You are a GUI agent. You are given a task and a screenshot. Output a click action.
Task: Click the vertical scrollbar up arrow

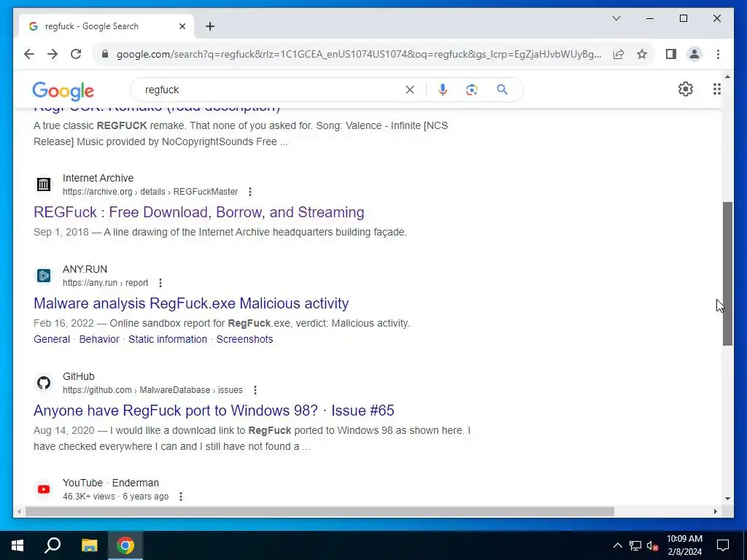point(727,76)
